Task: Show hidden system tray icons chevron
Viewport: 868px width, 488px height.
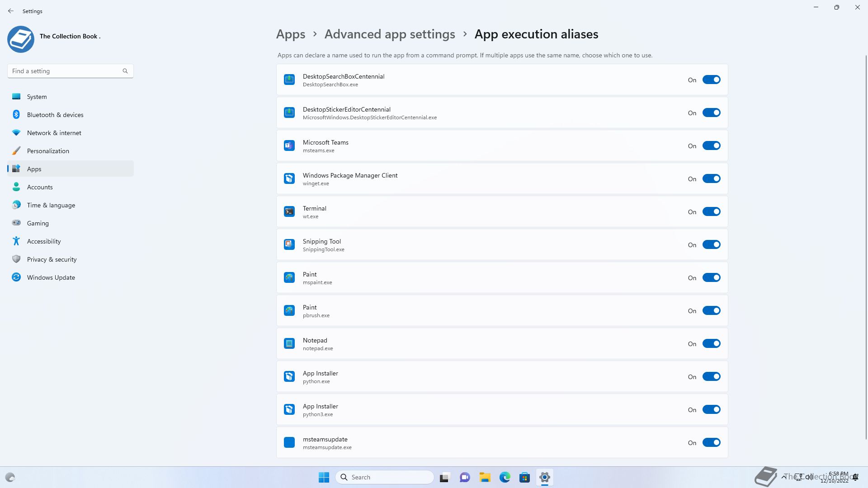Action: coord(783,477)
